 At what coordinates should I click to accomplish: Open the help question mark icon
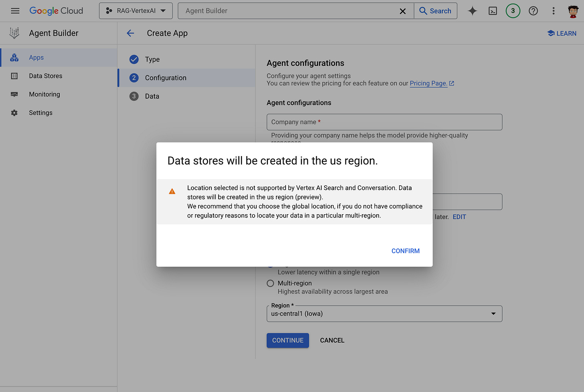tap(533, 11)
